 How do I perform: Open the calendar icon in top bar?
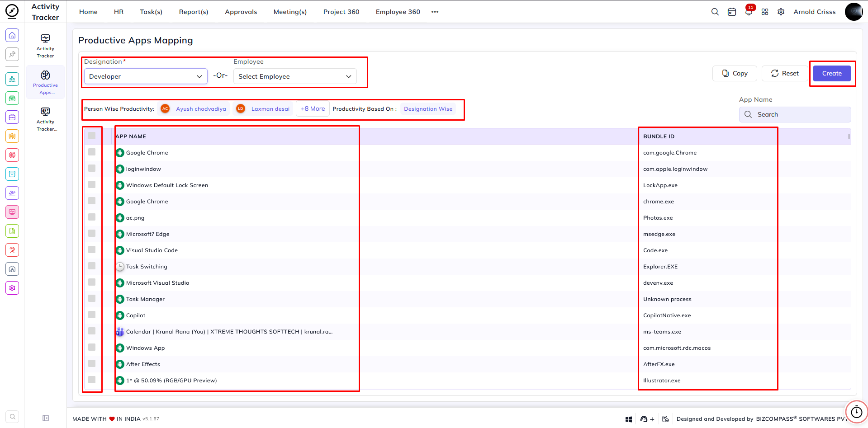tap(732, 12)
